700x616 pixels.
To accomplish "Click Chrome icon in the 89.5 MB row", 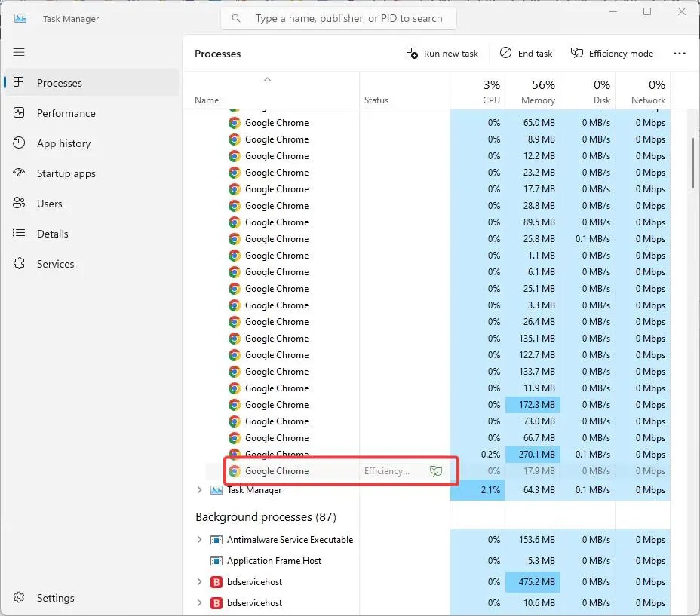I will (x=235, y=222).
